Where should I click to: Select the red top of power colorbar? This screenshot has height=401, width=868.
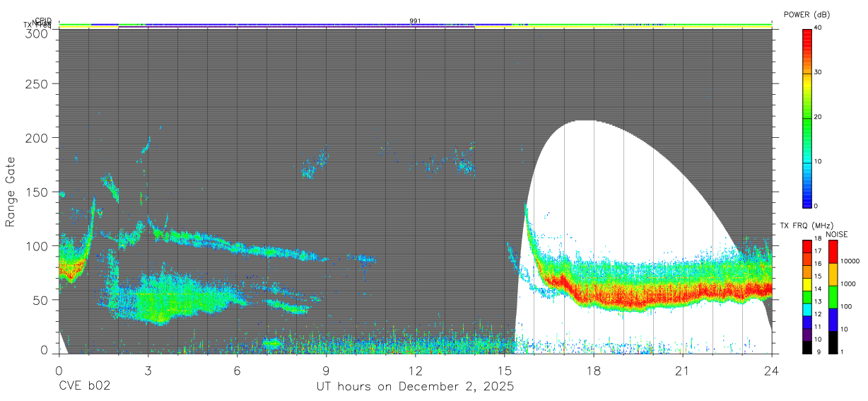click(x=807, y=40)
